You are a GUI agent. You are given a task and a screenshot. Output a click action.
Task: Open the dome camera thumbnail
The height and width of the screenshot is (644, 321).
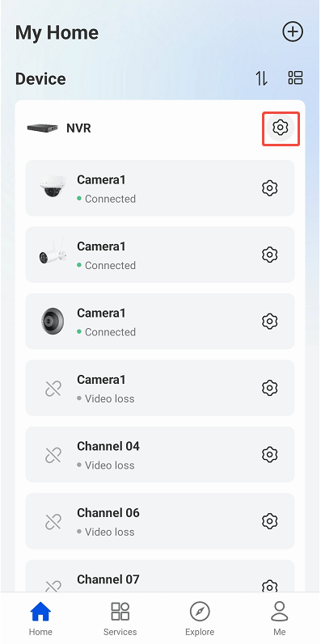point(53,187)
